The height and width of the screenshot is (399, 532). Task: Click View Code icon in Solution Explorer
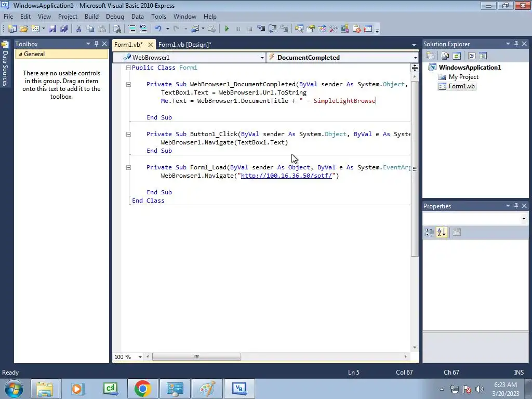coord(472,56)
